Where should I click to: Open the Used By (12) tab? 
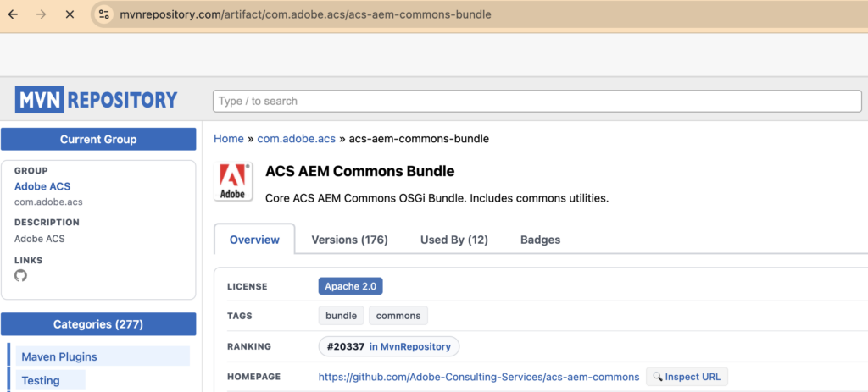coord(453,240)
